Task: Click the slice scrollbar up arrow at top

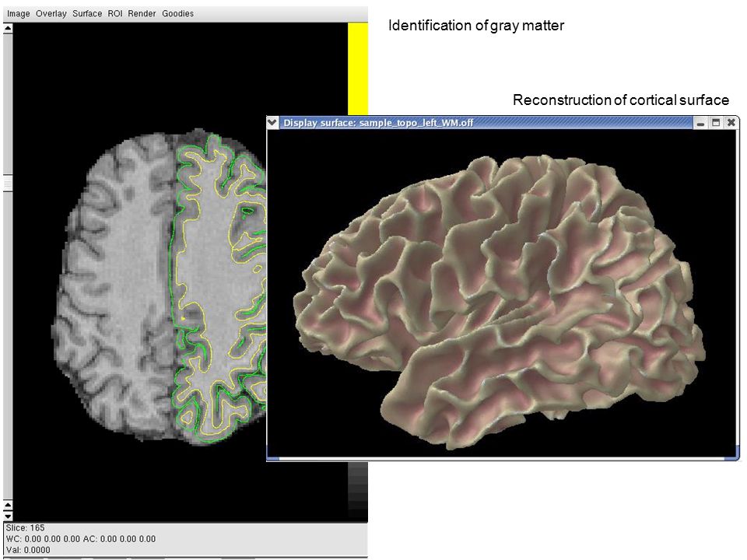Action: pos(8,29)
